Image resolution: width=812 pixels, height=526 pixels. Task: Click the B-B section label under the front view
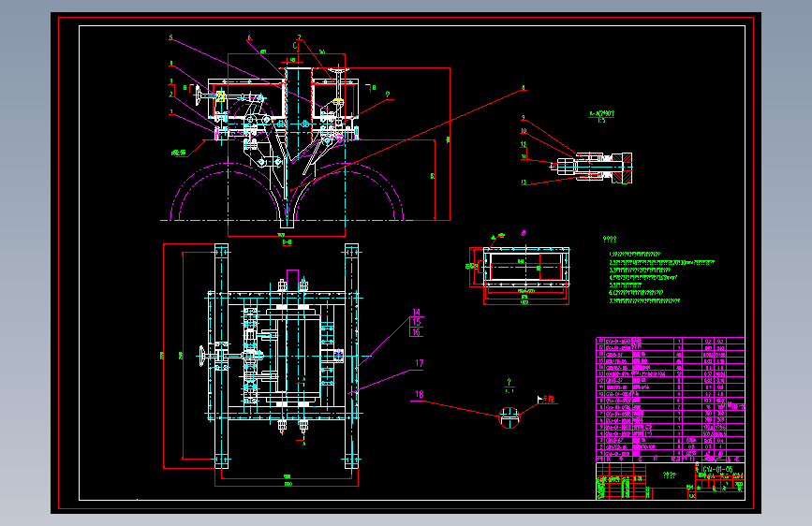[287, 241]
